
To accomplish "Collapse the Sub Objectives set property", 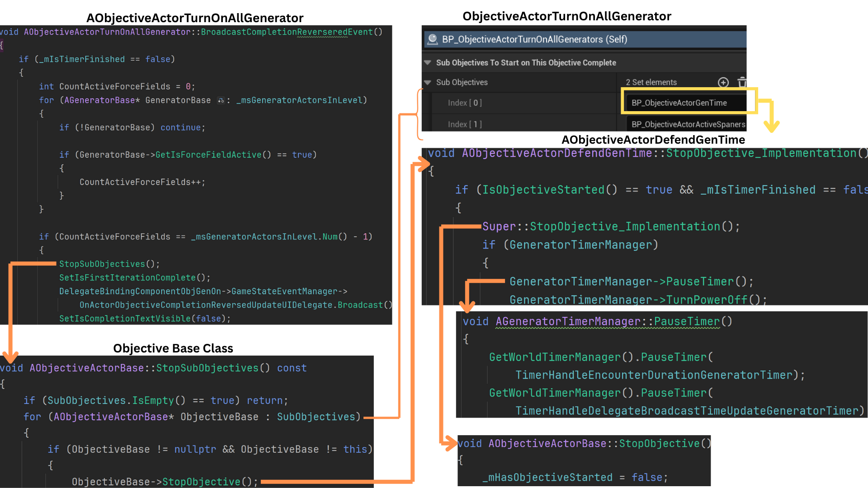I will click(428, 82).
